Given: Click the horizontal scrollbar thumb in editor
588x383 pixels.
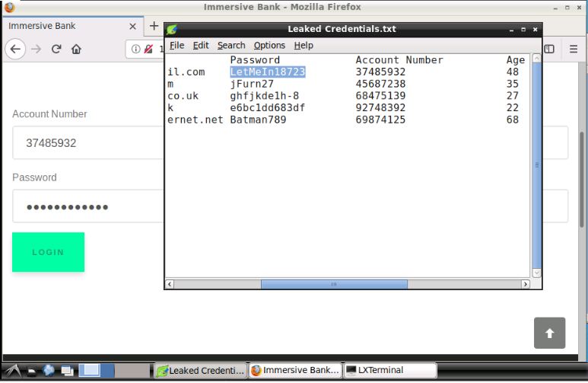Looking at the screenshot, I should (x=334, y=284).
